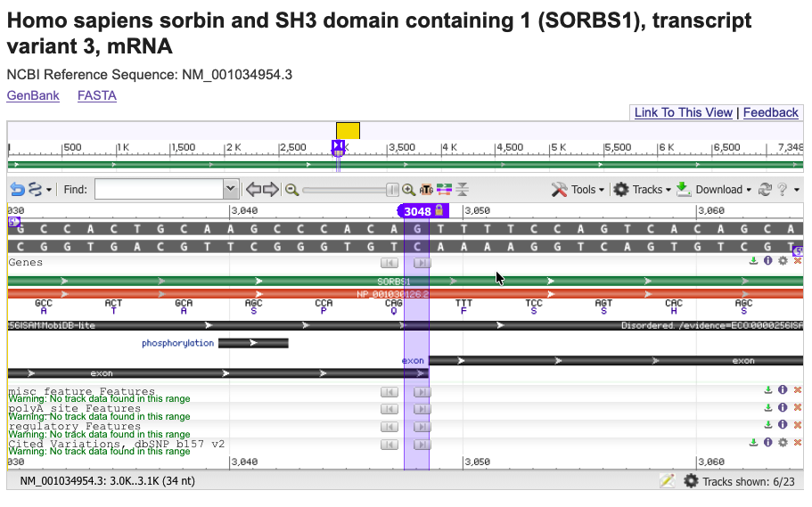
Task: Jump to previous polyA_site feature
Action: coord(390,410)
